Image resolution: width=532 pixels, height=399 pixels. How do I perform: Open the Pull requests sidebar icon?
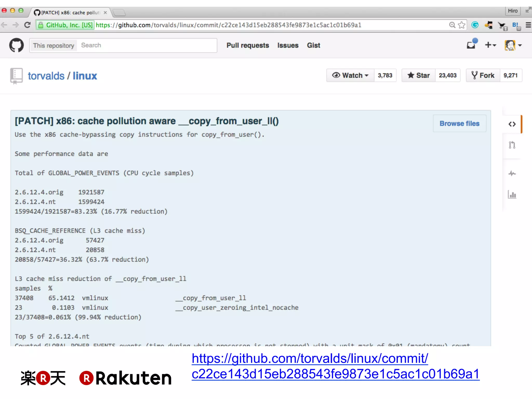(x=512, y=145)
